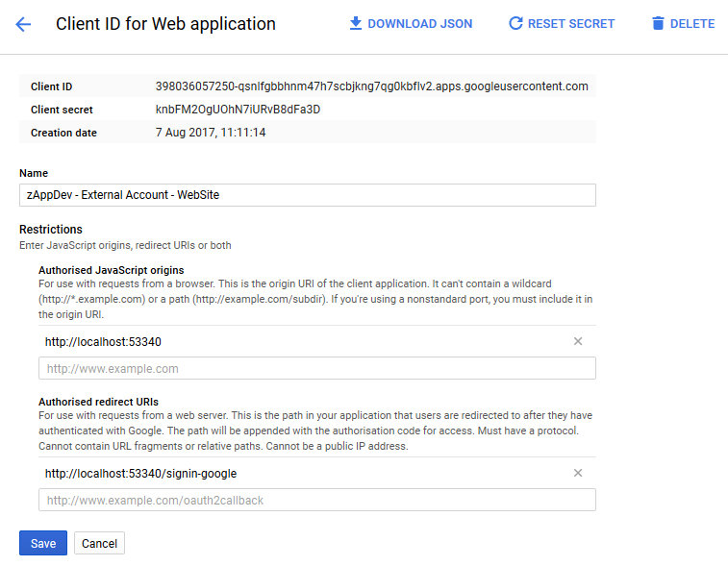Viewport: 728px width, 566px height.
Task: Select the Client secret value knbFM2OgUOhN7iURvB8dFa3D
Action: pos(238,110)
